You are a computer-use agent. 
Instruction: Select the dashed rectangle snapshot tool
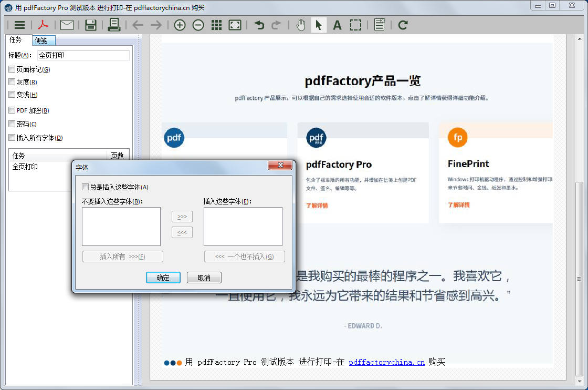(x=355, y=25)
